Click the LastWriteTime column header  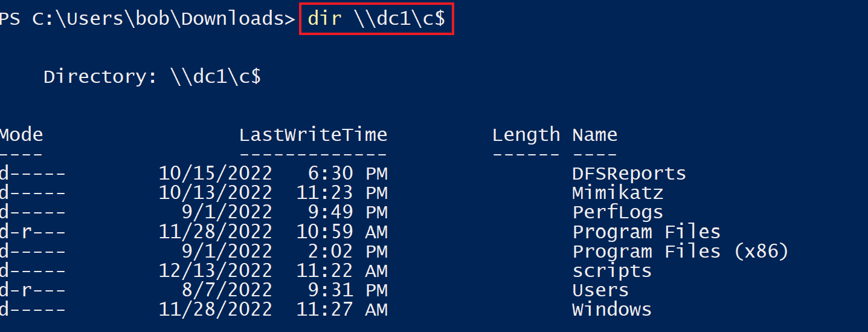[313, 134]
